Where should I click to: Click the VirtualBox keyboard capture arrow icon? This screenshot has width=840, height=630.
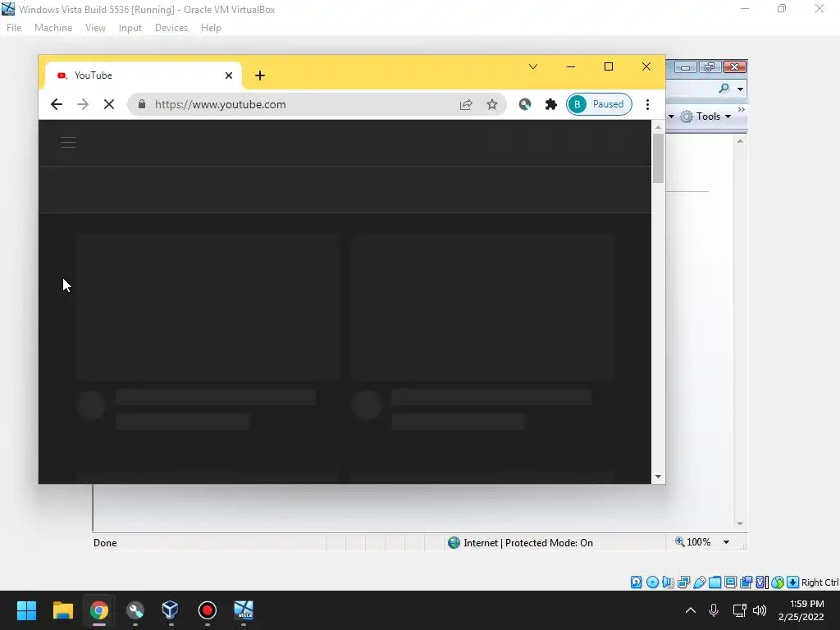(793, 582)
